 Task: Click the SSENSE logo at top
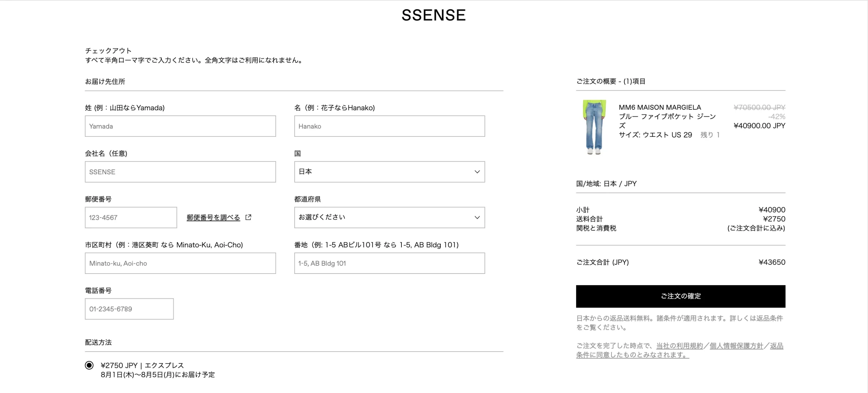pyautogui.click(x=434, y=15)
